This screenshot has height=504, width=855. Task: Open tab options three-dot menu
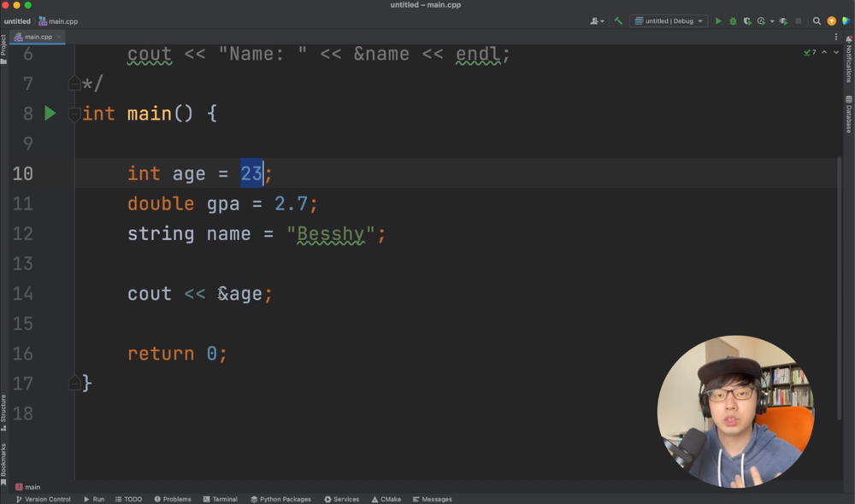(x=836, y=37)
